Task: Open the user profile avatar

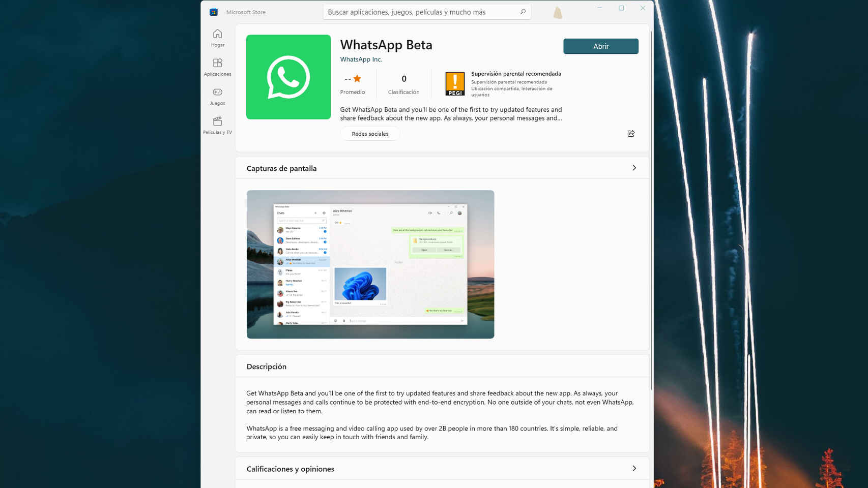Action: coord(558,13)
